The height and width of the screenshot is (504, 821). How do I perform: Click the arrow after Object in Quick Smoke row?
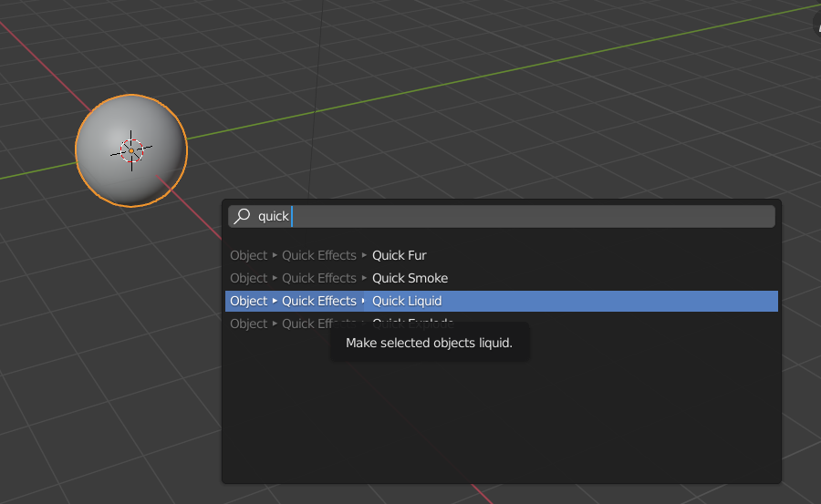[275, 278]
